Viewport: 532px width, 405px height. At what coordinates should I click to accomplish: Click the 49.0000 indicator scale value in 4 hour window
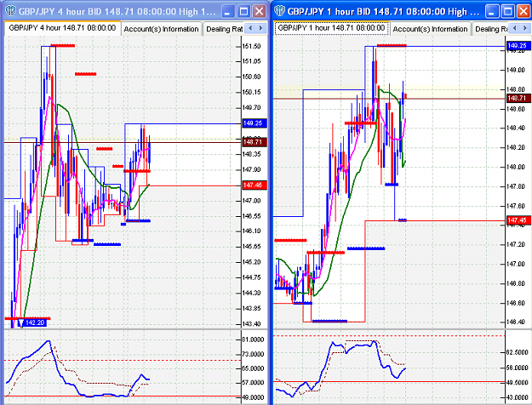[253, 397]
